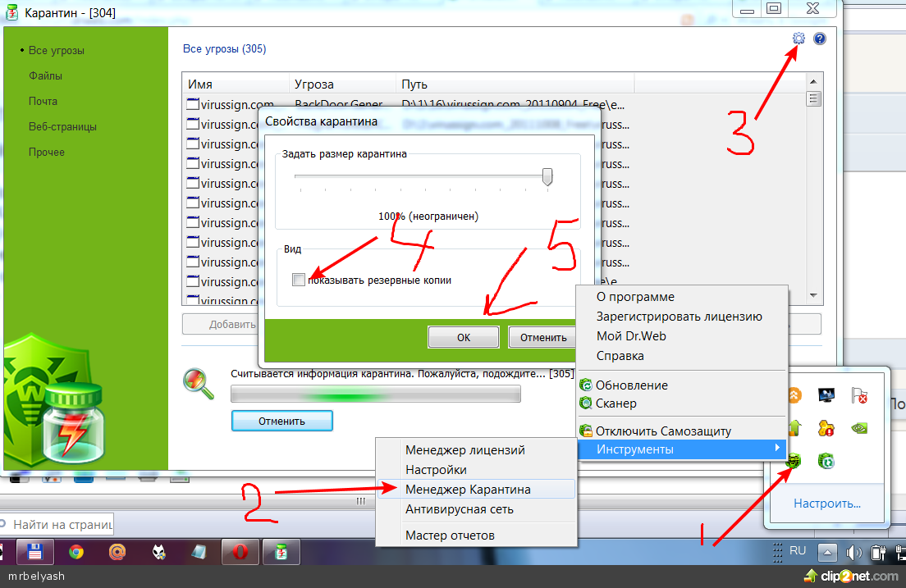Click the RU language indicator

pyautogui.click(x=798, y=551)
